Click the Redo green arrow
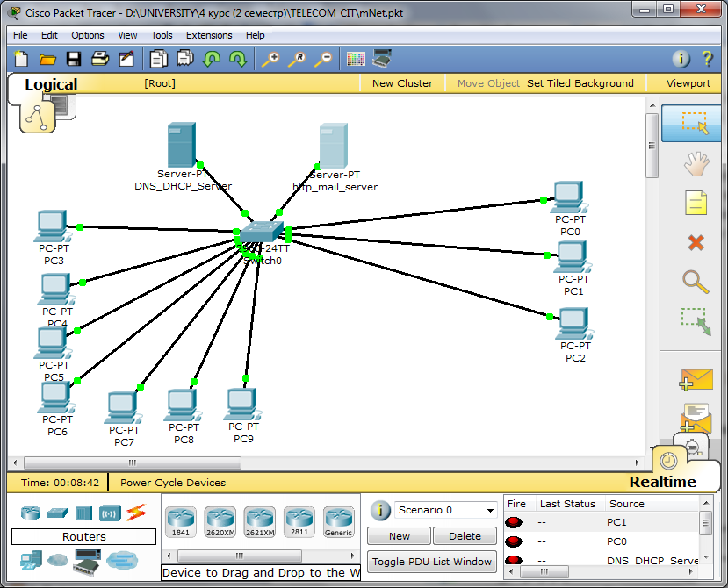Screen dimensions: 728x588 point(238,59)
